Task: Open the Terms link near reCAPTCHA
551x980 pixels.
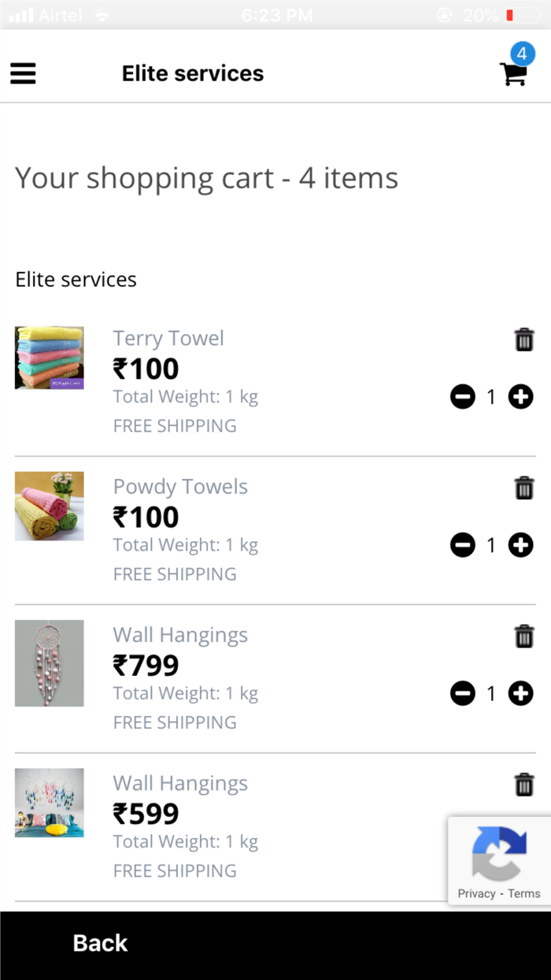Action: coord(523,893)
